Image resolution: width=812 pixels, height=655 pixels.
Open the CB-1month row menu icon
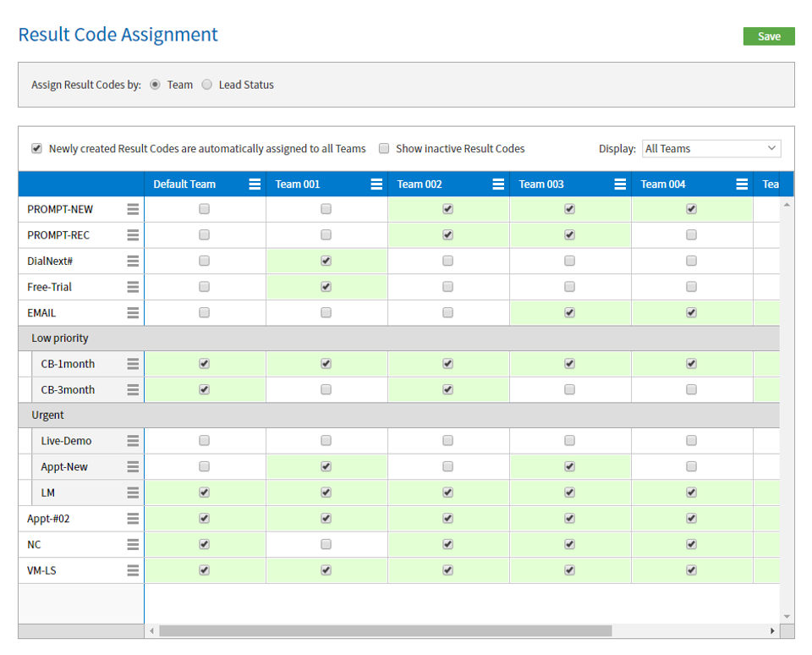click(133, 364)
